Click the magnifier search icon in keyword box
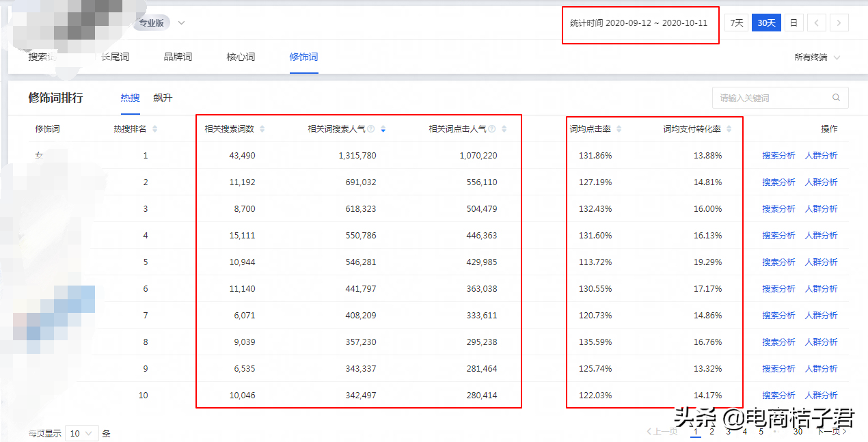The width and height of the screenshot is (868, 442). pos(836,97)
